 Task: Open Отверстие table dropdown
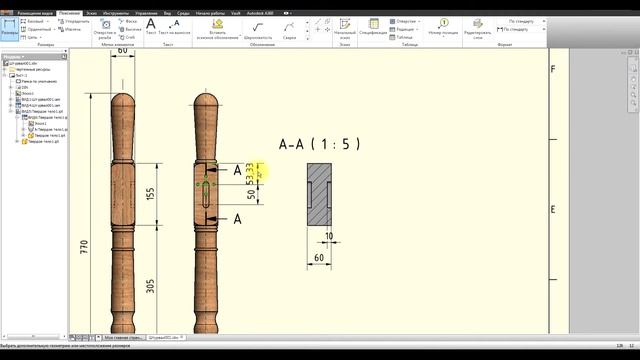click(x=419, y=21)
